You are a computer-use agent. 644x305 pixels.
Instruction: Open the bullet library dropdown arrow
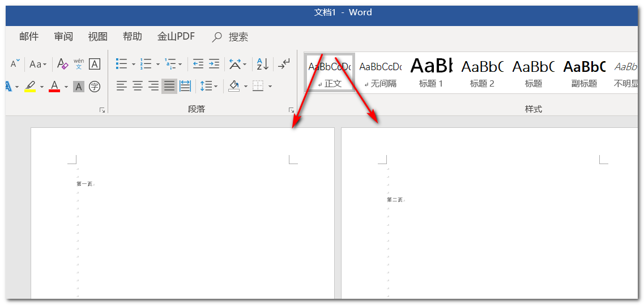click(134, 65)
